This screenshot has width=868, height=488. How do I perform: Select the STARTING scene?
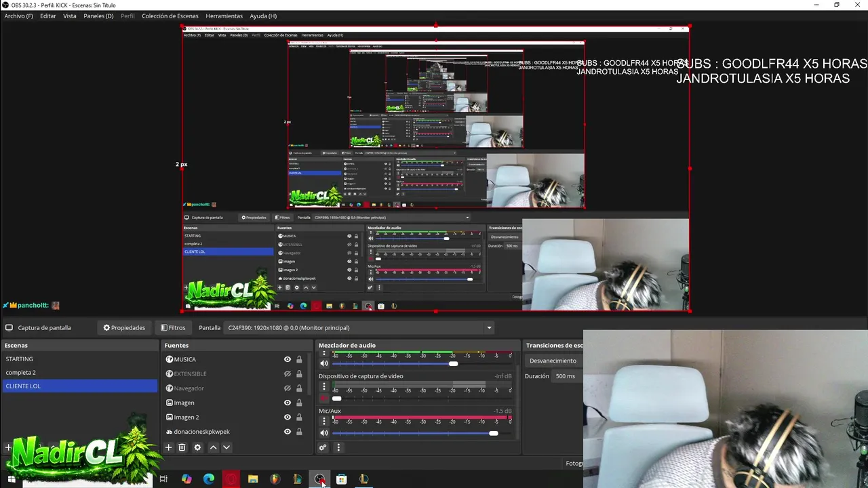[79, 359]
